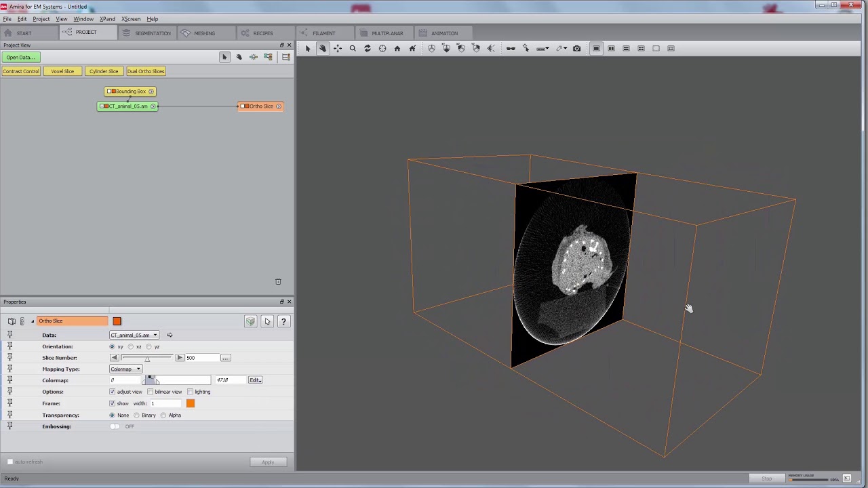The image size is (868, 488).
Task: Open the Data CT_animal_05.am dropdown
Action: [134, 335]
